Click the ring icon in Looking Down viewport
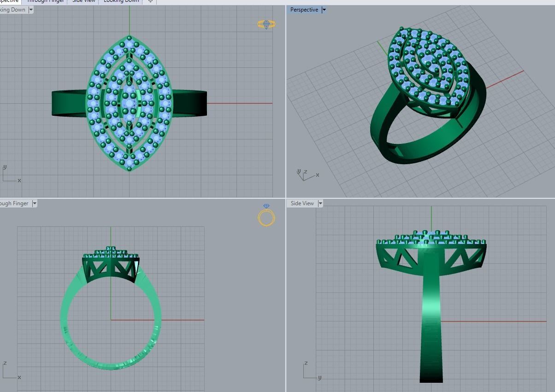Viewport: 555px width, 392px height. [x=266, y=24]
